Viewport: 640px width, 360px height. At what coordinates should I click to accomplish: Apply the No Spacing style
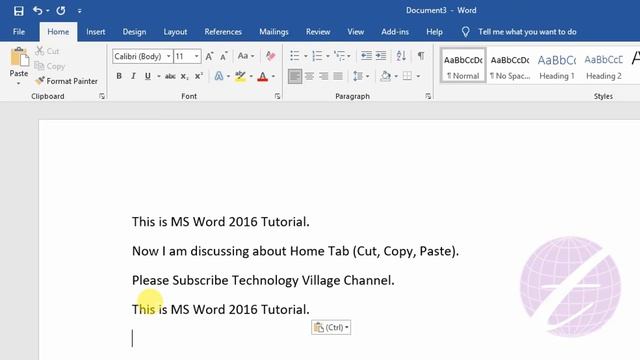coord(510,66)
